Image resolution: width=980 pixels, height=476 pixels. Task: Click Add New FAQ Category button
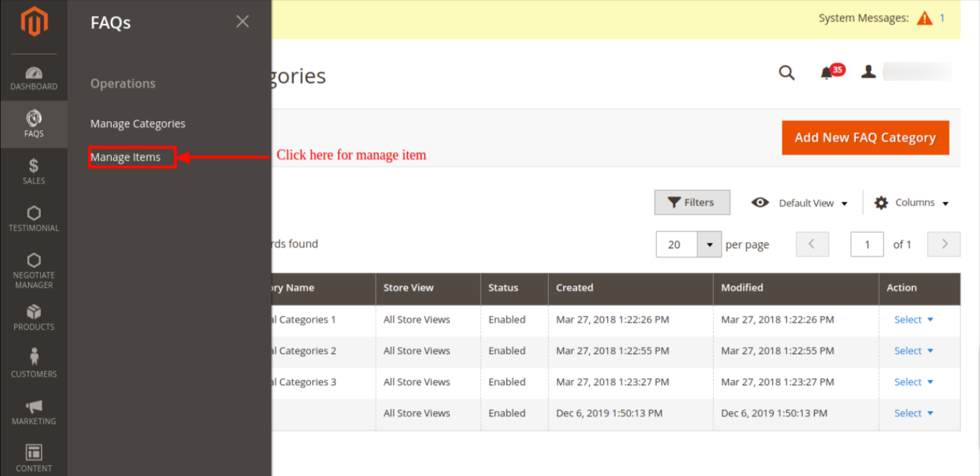(x=865, y=138)
